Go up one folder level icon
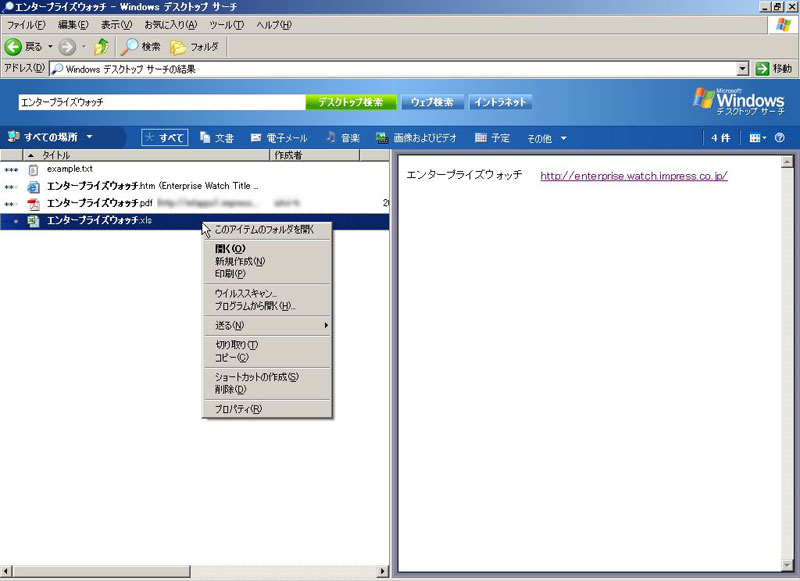Screen dimensions: 800x581 click(102, 46)
